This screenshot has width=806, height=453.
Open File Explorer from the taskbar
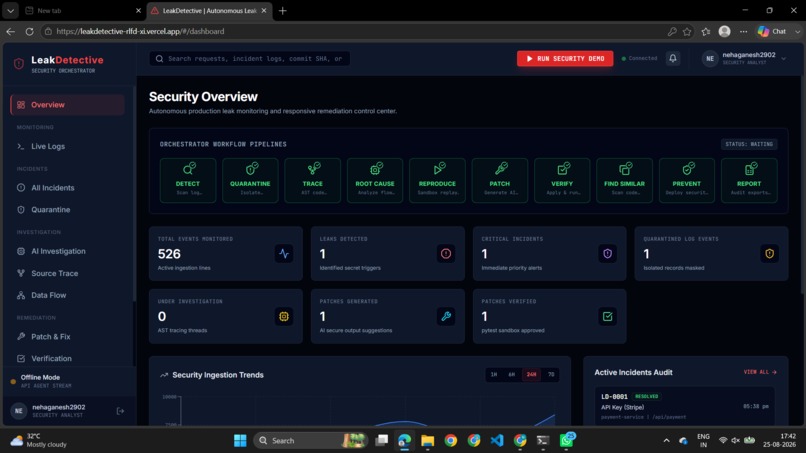[x=427, y=440]
